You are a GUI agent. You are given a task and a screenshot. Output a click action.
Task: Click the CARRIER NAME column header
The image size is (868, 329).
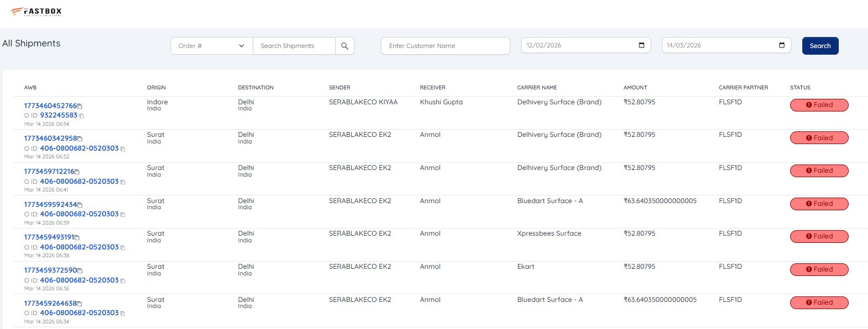click(x=537, y=88)
